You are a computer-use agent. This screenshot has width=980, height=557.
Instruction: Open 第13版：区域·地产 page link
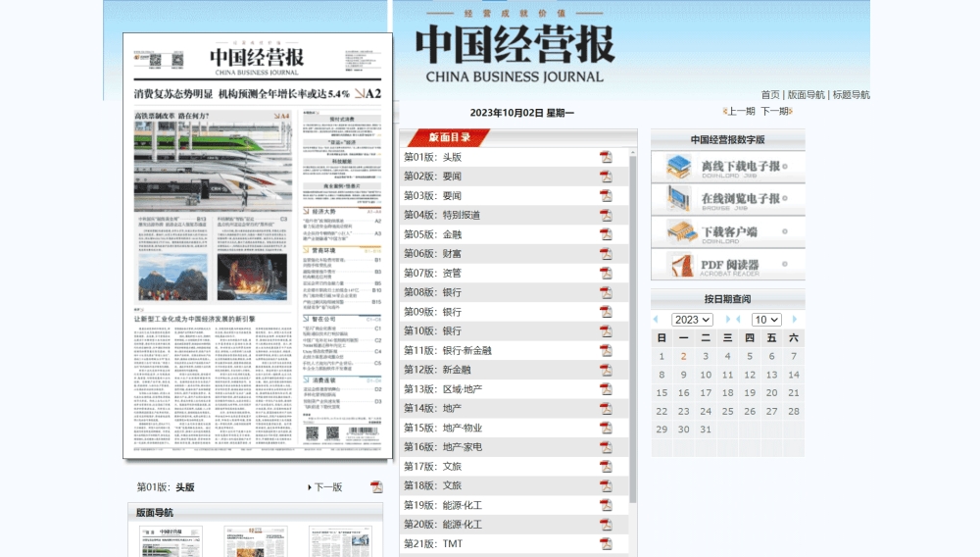coord(443,389)
